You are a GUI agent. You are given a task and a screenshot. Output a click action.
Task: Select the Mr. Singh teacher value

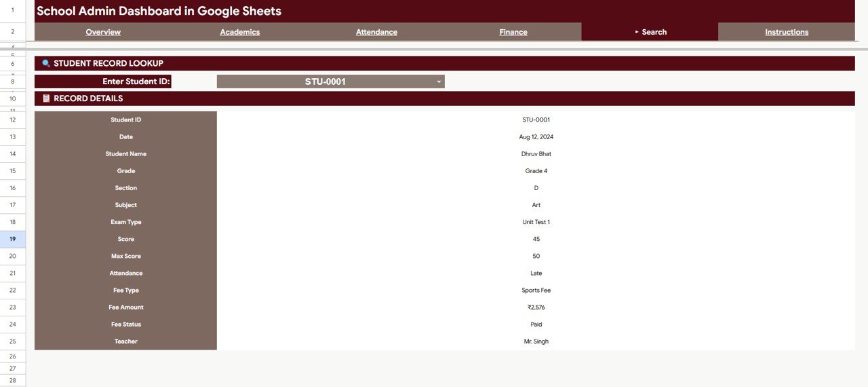click(x=536, y=341)
